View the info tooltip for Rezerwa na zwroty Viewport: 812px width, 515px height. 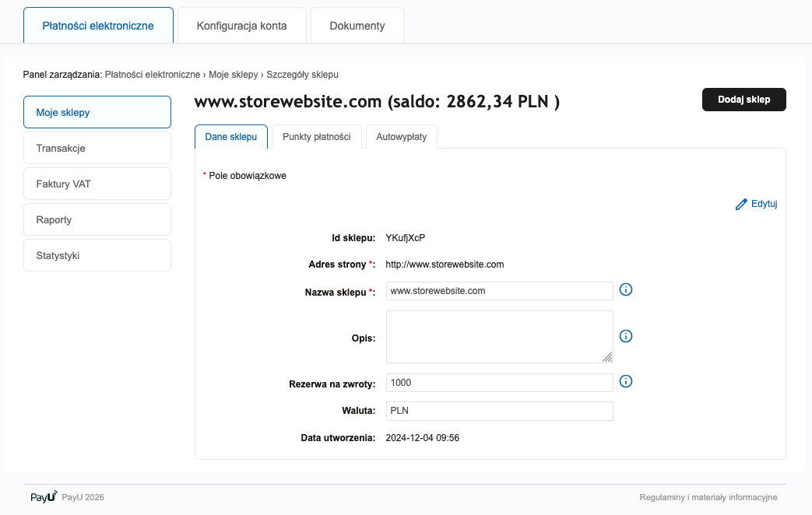(626, 381)
